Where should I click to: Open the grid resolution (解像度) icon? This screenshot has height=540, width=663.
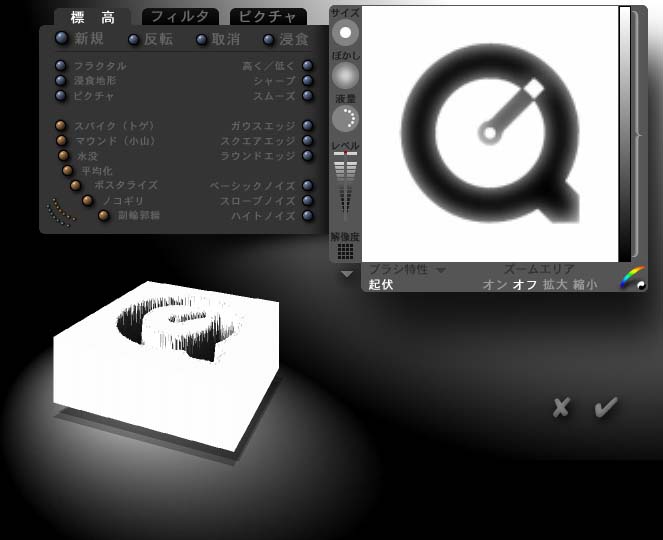pyautogui.click(x=345, y=251)
